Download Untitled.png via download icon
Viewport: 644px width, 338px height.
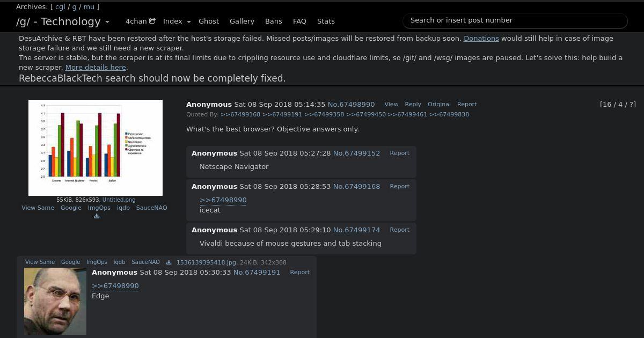(x=97, y=216)
